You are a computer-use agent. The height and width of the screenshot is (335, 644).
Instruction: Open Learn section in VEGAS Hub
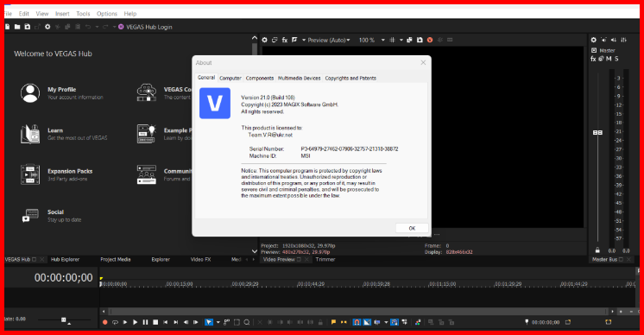tap(64, 134)
